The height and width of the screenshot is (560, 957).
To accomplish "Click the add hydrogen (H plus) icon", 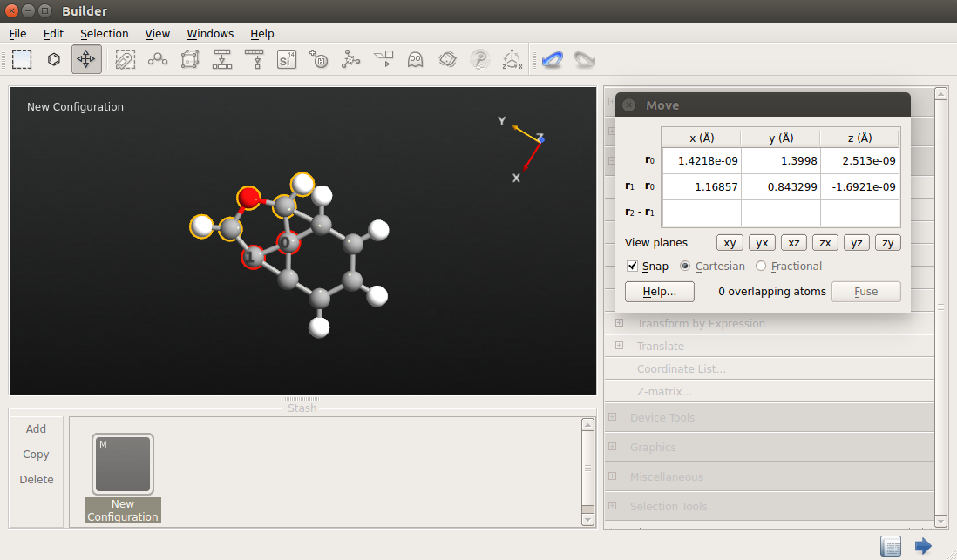I will [x=319, y=59].
